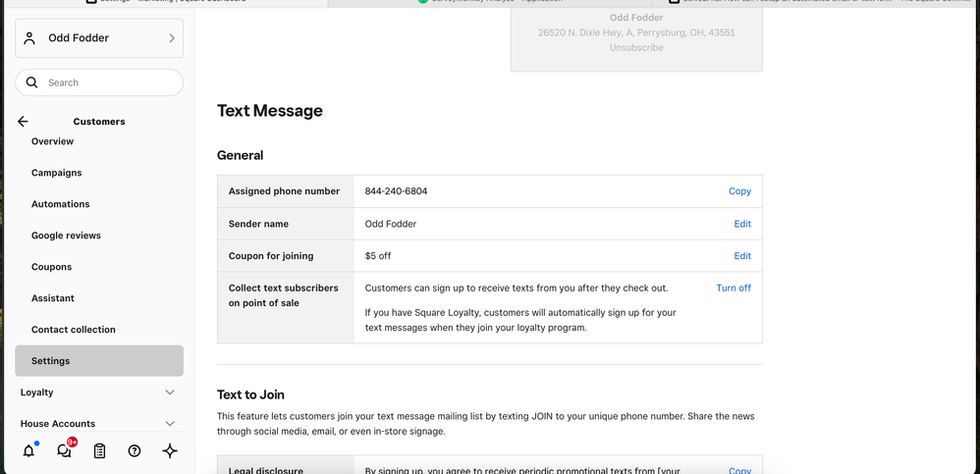Viewport: 980px width, 474px height.
Task: Edit the Coupon for joining
Action: coord(742,256)
